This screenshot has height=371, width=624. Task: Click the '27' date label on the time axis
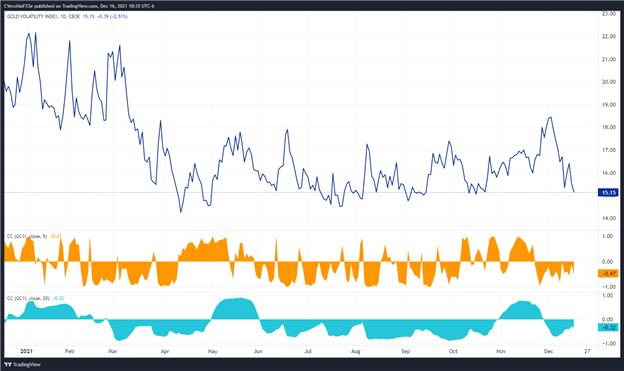pos(587,351)
